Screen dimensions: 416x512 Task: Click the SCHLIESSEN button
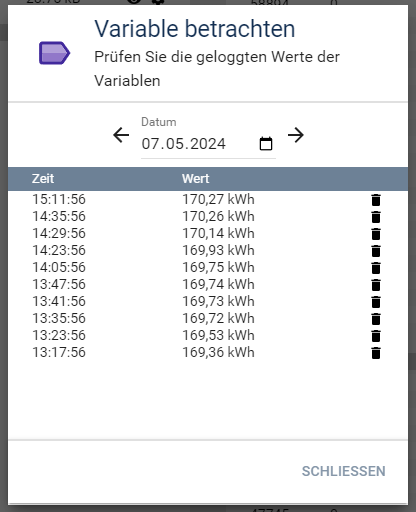344,471
